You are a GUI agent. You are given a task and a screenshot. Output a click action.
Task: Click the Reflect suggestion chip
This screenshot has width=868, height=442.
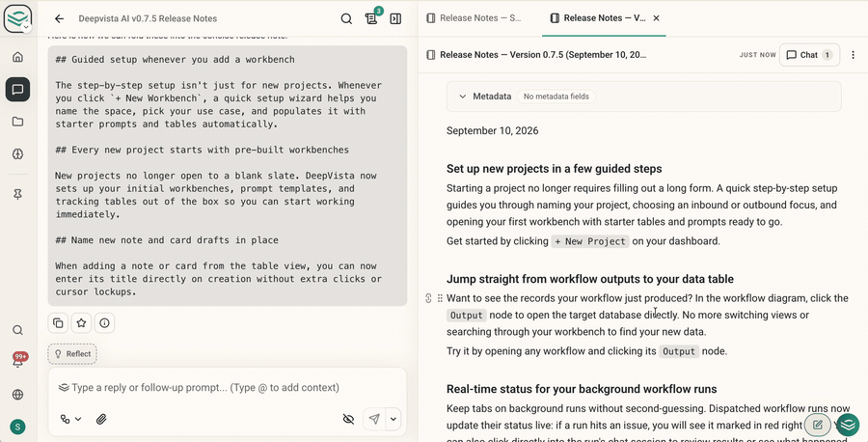[72, 354]
